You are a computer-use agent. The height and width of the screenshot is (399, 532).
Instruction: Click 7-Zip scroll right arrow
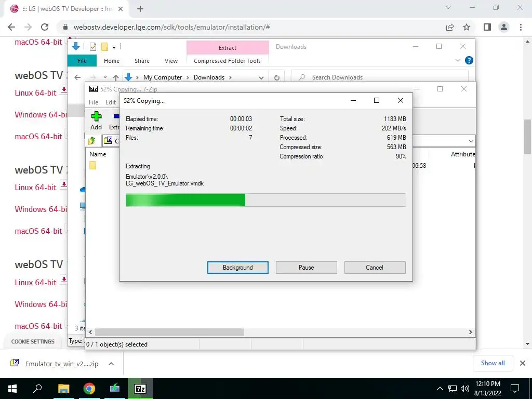470,332
